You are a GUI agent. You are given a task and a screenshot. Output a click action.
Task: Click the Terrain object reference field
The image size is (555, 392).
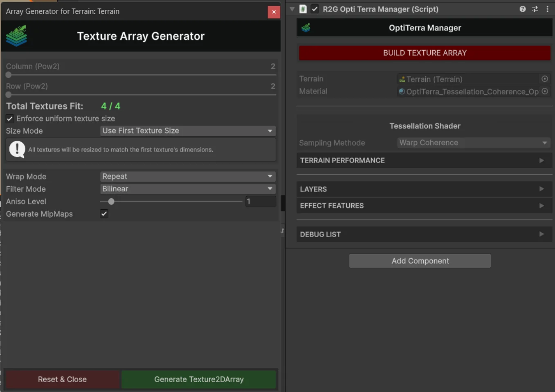[474, 79]
